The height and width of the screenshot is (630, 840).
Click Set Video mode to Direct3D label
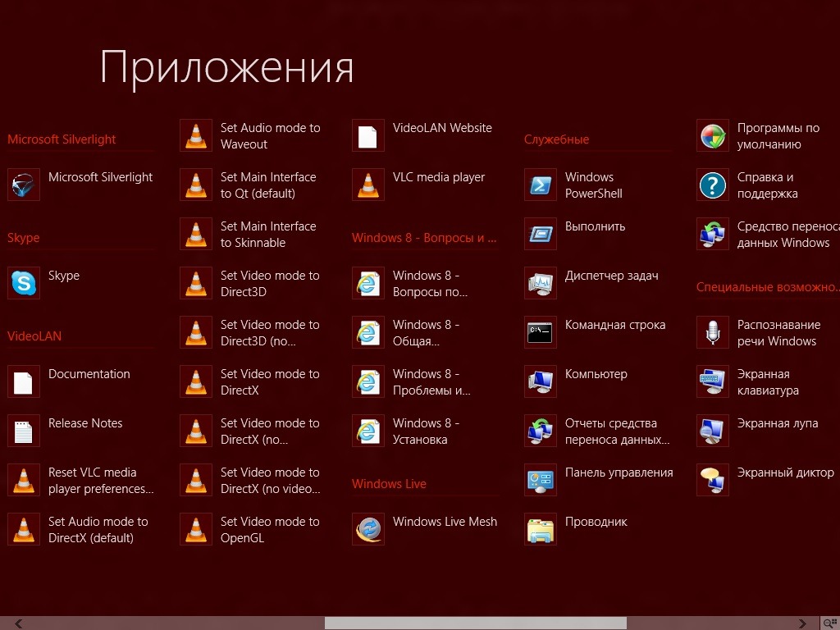coord(270,283)
